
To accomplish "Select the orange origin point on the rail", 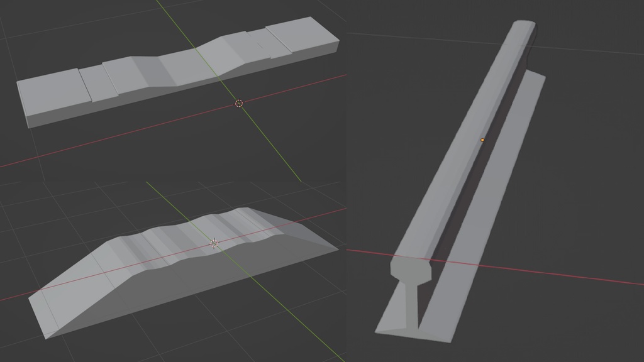I will click(x=482, y=140).
